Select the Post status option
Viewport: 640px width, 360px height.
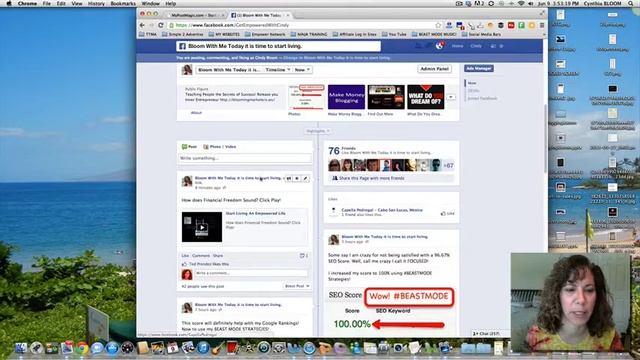(189, 147)
